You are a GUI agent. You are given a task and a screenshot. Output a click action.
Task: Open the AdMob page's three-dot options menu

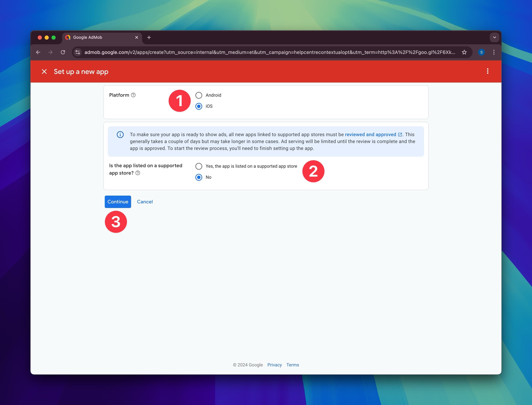(488, 71)
